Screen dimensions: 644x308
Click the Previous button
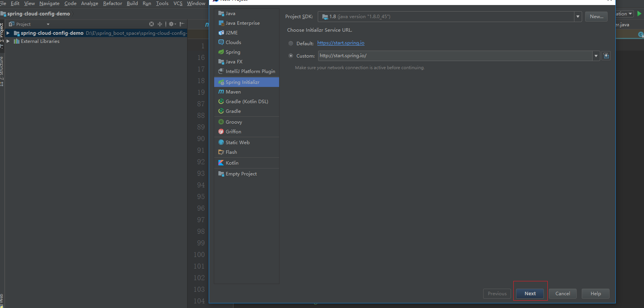(497, 294)
